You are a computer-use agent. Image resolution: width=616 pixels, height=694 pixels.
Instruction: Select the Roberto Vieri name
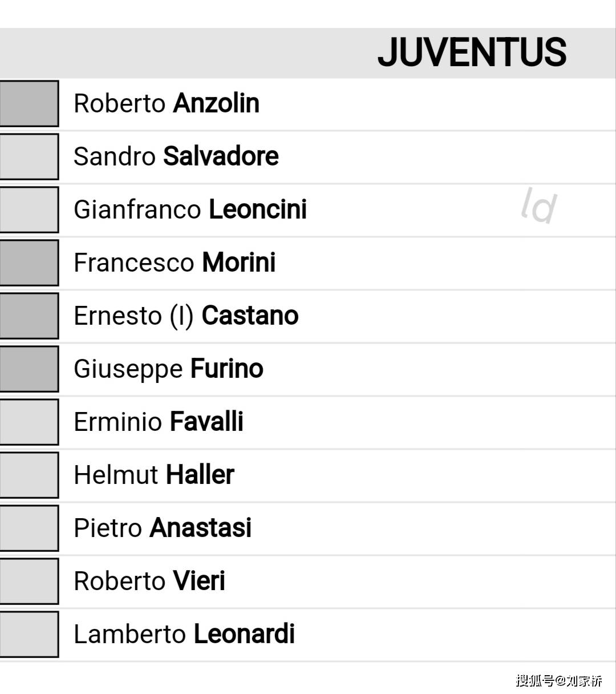(149, 581)
